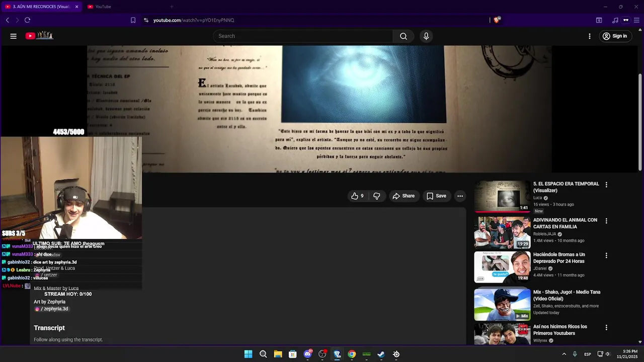Open Windows taskbar search
Screen dimensions: 644x362
[x=263, y=354]
